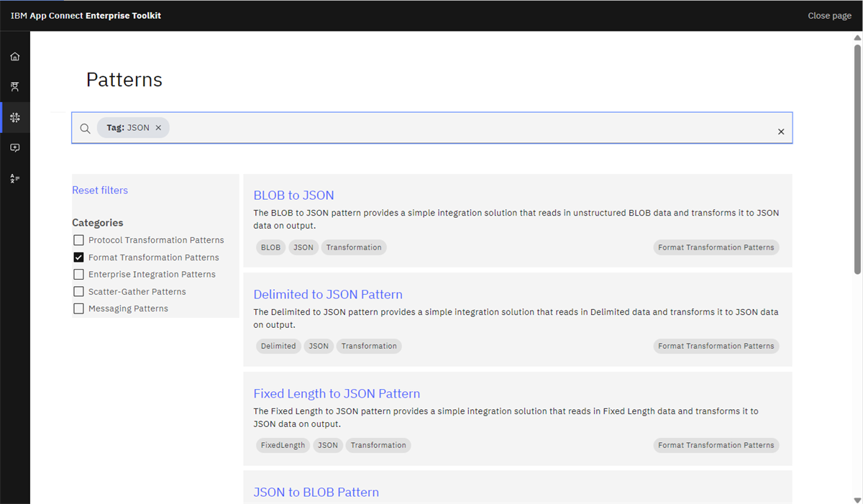Select the second sidebar icon below Home

click(x=14, y=86)
